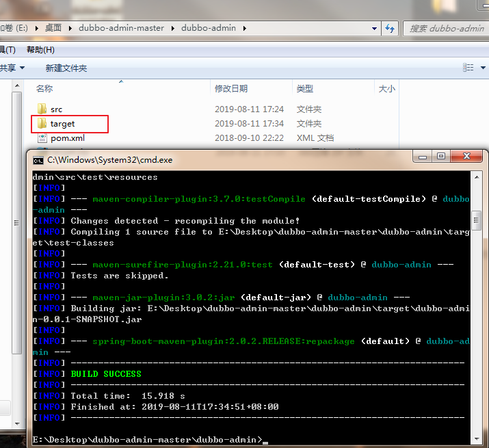Close the cmd.exe window
Screen dimensions: 489x448
click(x=466, y=157)
